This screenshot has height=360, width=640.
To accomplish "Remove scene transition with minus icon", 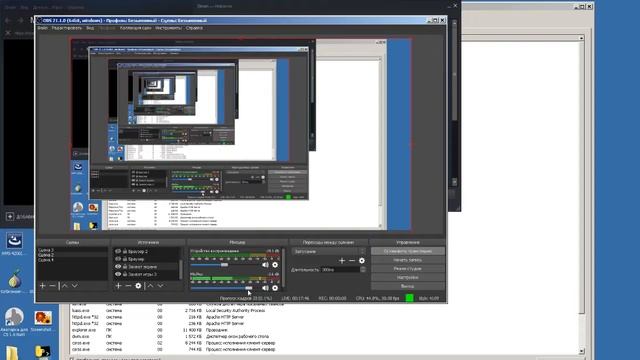I will click(x=352, y=260).
